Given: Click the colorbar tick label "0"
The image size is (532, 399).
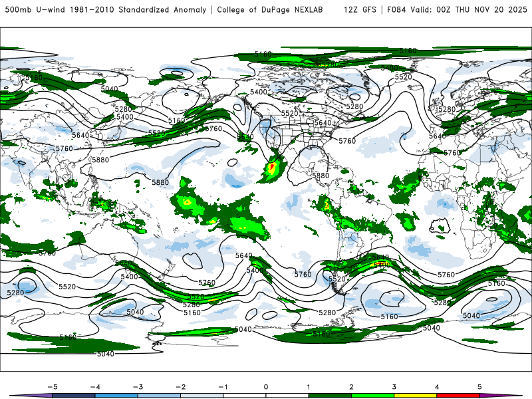Looking at the screenshot, I should click(x=266, y=387).
